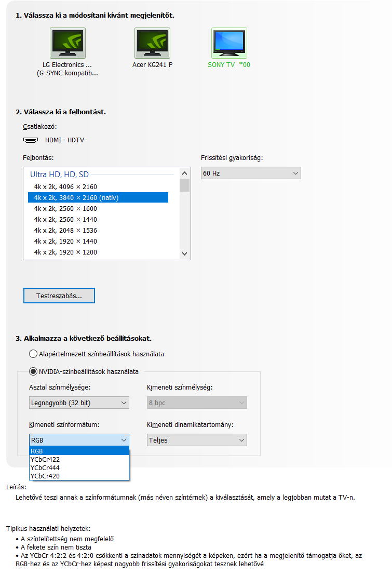Image resolution: width=392 pixels, height=575 pixels.
Task: Open the 8 bpc output depth dropdown
Action: pos(197,403)
